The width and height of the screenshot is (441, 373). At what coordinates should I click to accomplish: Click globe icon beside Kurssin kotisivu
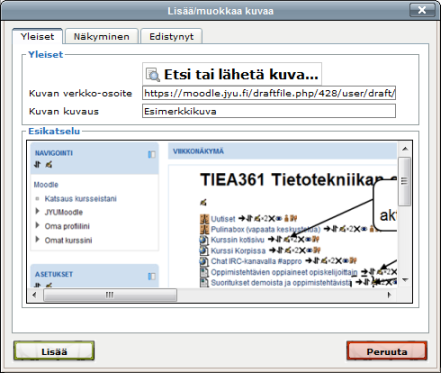click(x=204, y=240)
